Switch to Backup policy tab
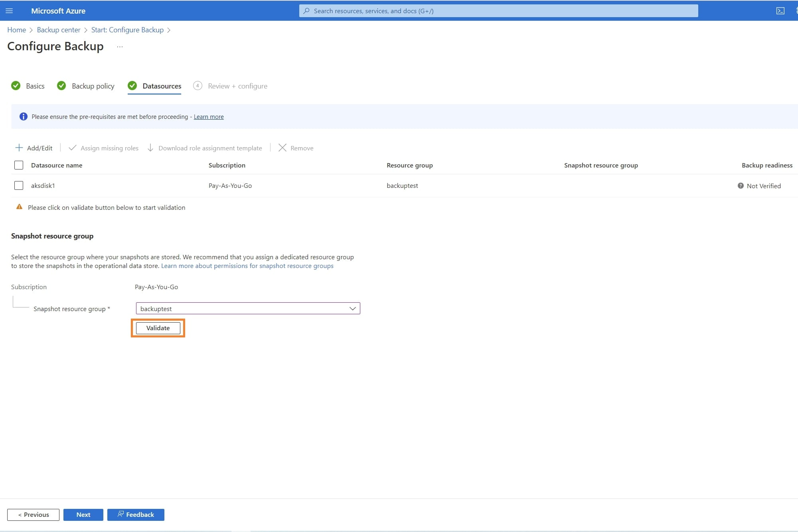798x532 pixels. (93, 86)
